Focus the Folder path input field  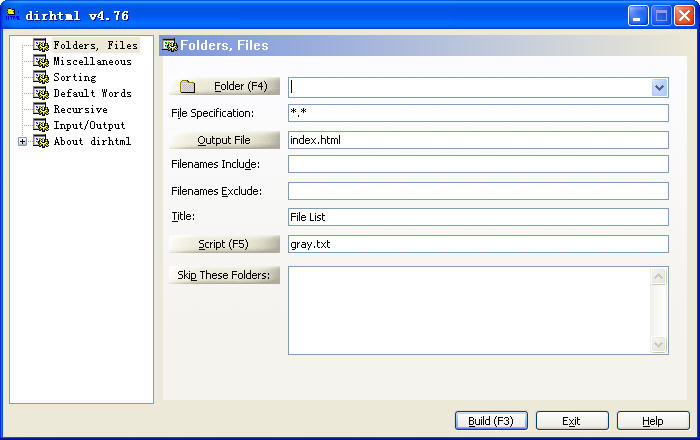coord(470,87)
